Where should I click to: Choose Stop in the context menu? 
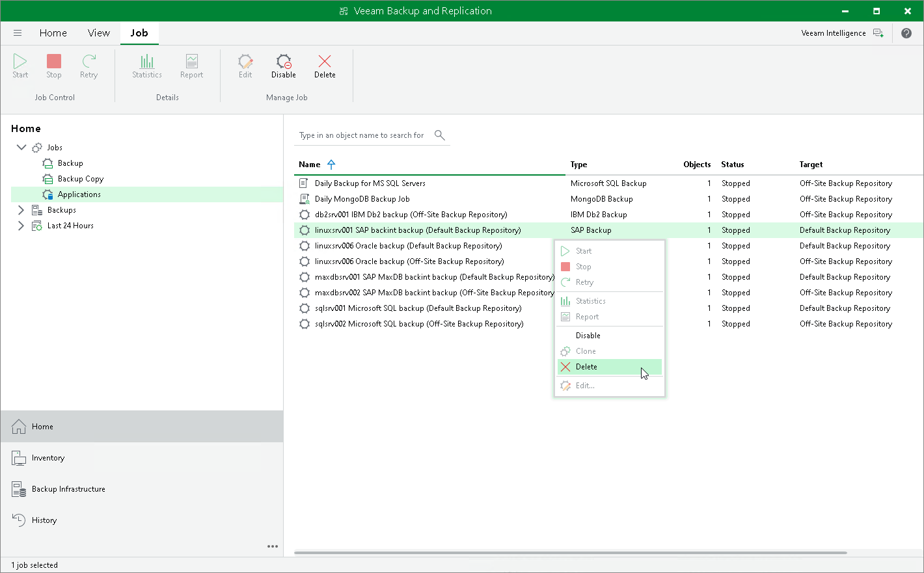[610, 267]
